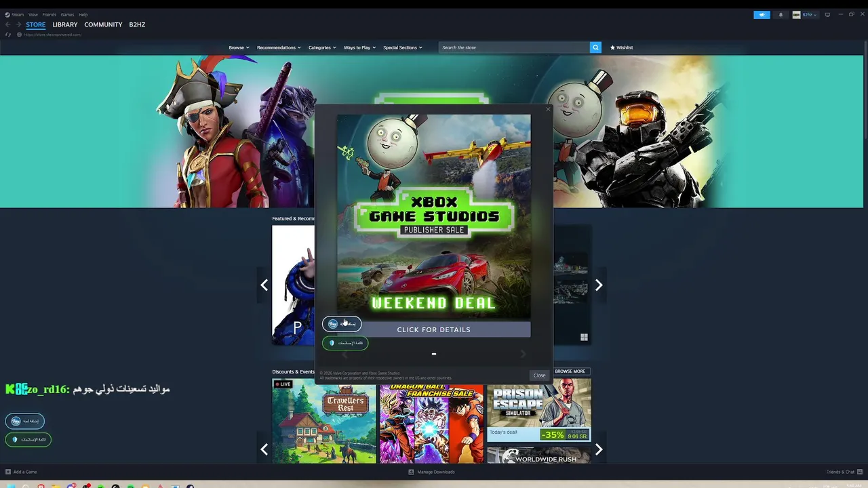
Task: Go to previous Discounts & Events items
Action: pyautogui.click(x=264, y=449)
